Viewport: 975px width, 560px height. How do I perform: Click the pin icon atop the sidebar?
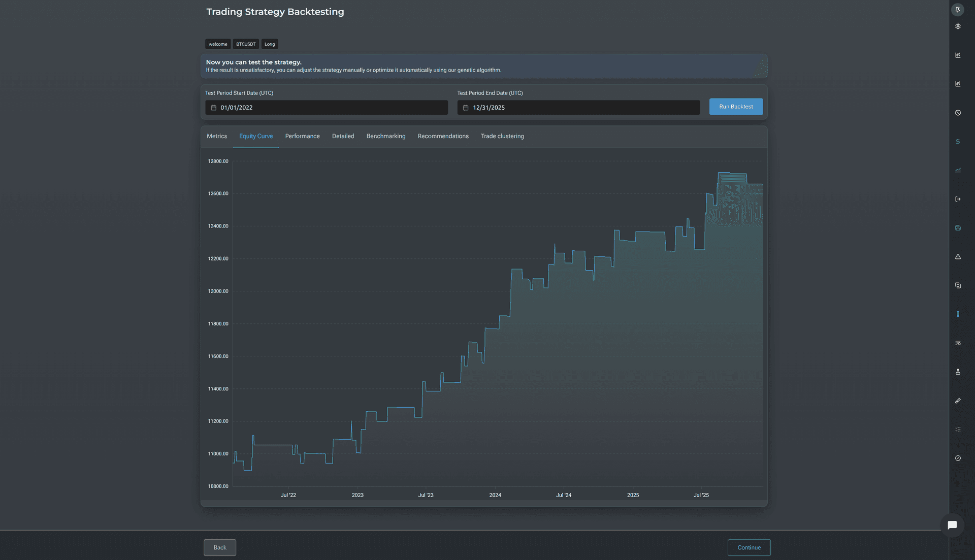958,10
